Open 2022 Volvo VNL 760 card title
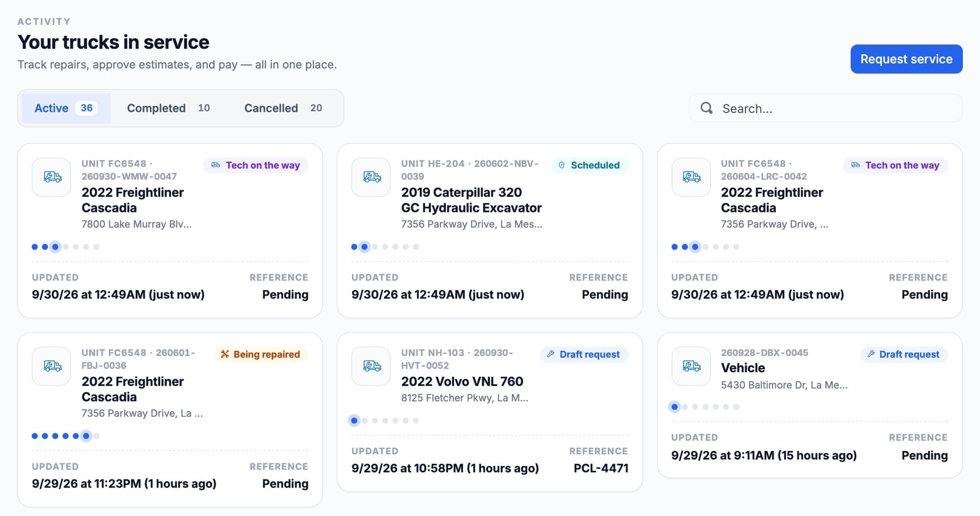This screenshot has height=516, width=980. (x=462, y=381)
